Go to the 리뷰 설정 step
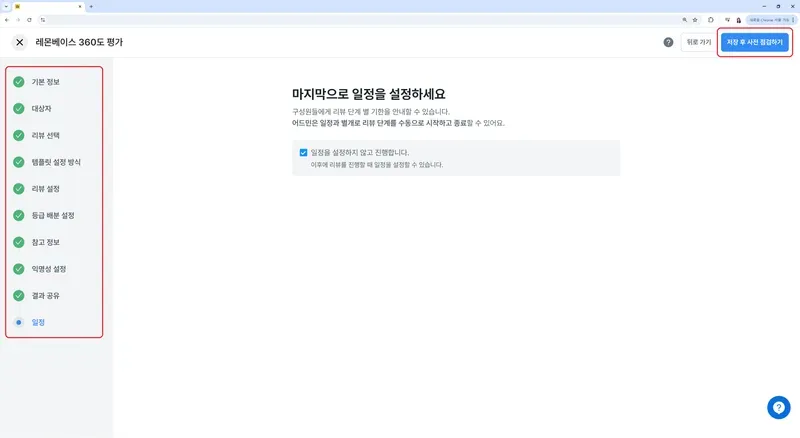The image size is (800, 438). pyautogui.click(x=45, y=189)
